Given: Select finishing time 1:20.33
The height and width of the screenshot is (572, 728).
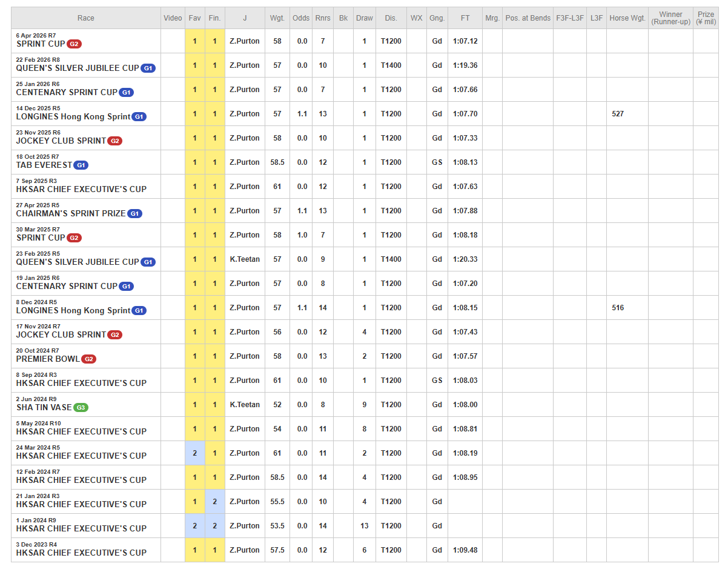Looking at the screenshot, I should (465, 259).
